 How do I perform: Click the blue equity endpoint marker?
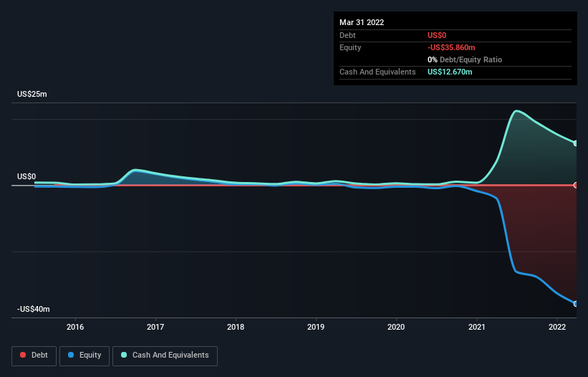pyautogui.click(x=576, y=304)
